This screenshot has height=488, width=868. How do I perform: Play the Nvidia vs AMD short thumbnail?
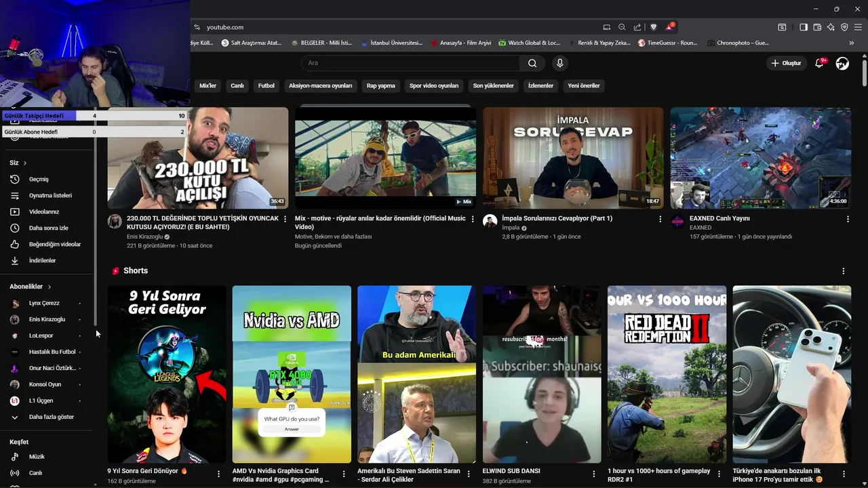pyautogui.click(x=292, y=374)
